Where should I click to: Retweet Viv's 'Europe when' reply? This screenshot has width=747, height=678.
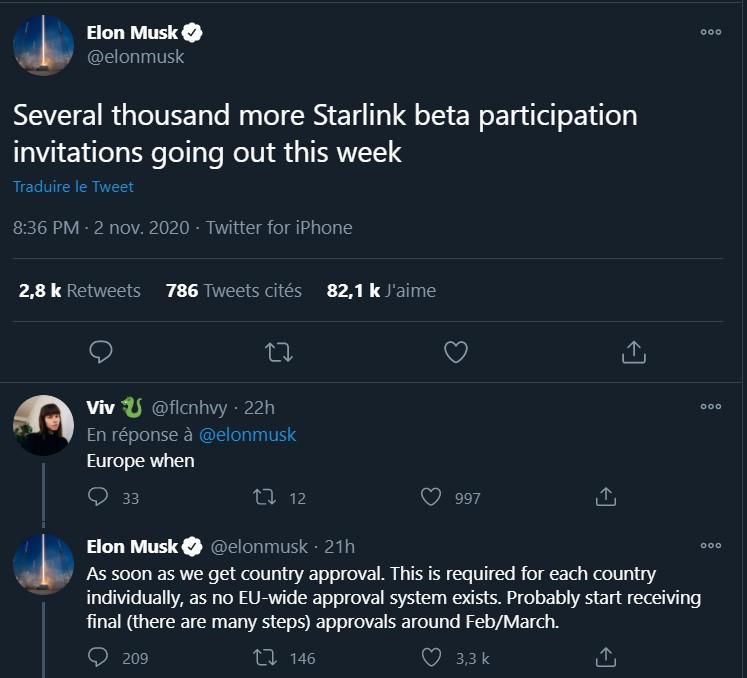tap(264, 497)
